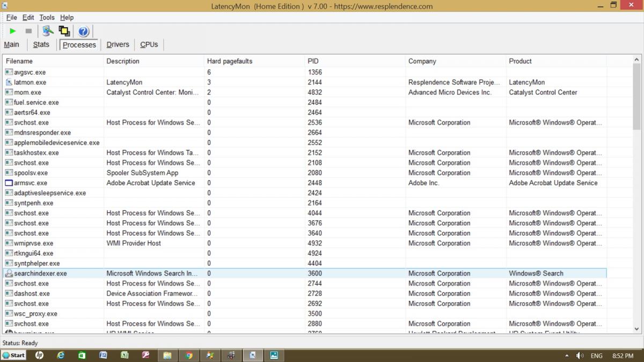Image resolution: width=644 pixels, height=362 pixels.
Task: Select the rtkngui64.exe row
Action: 305,253
